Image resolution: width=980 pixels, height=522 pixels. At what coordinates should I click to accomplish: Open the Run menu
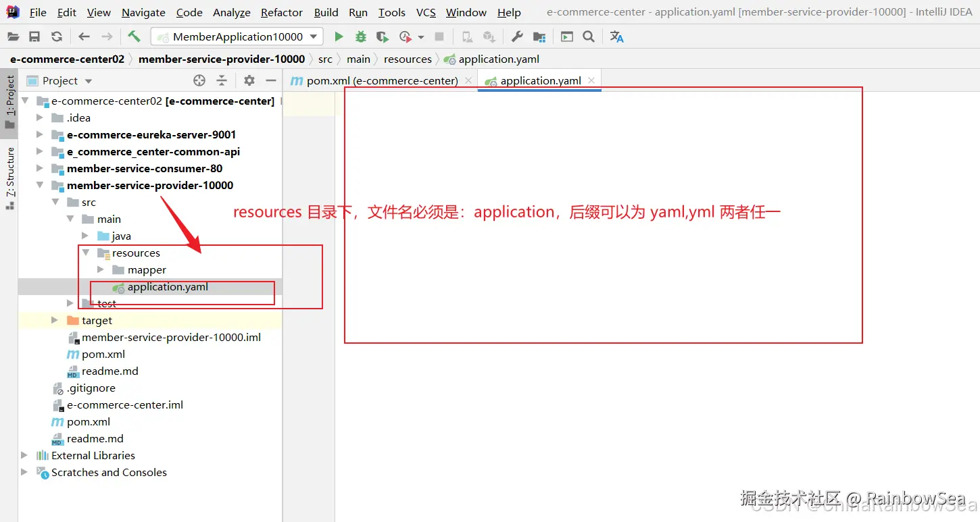[358, 12]
